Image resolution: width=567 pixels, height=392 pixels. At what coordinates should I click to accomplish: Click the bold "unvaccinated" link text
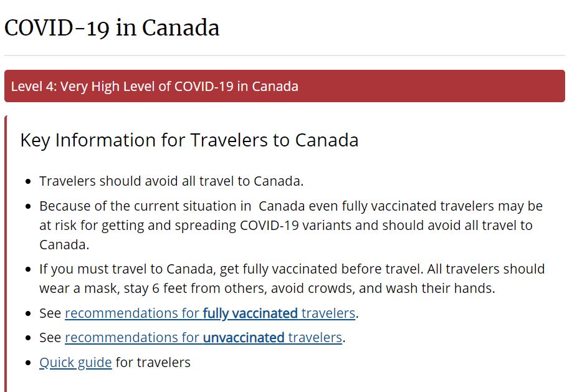[x=244, y=338]
